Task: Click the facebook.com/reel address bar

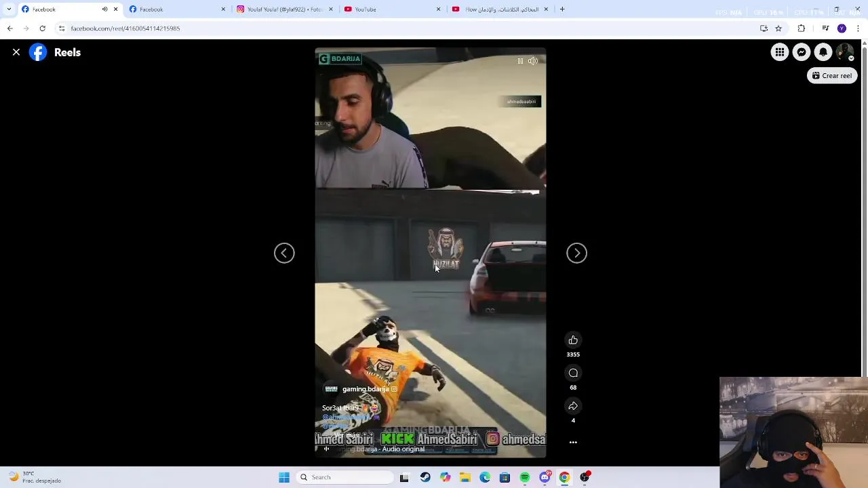Action: pyautogui.click(x=407, y=28)
